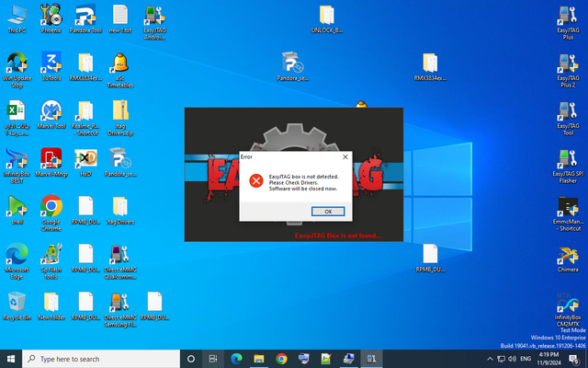Open the network tray icon
Viewport: 588px width, 368px height.
point(501,359)
